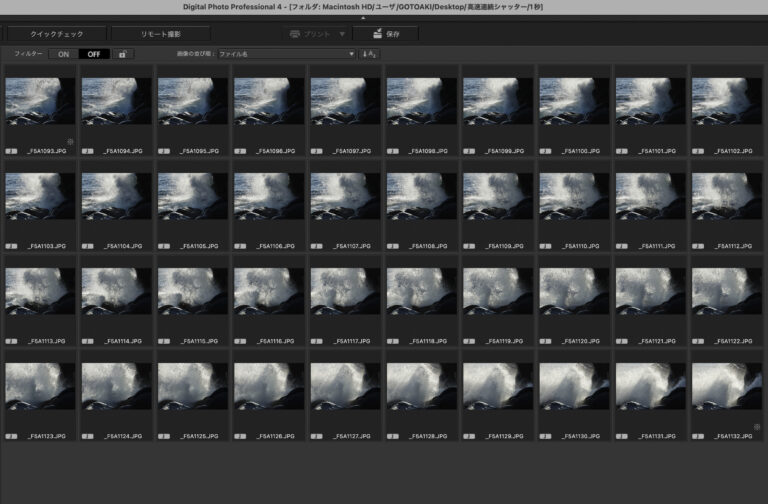Image resolution: width=768 pixels, height=504 pixels.
Task: Choose the _F5A1123.JPG image
Action: tap(40, 386)
